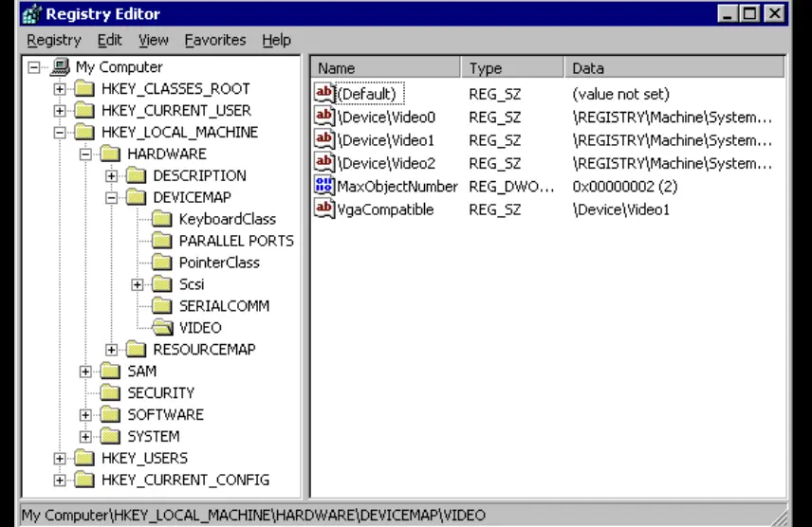Click the MaxObjectNumber binary DWORD value icon
This screenshot has width=812, height=527.
point(324,187)
